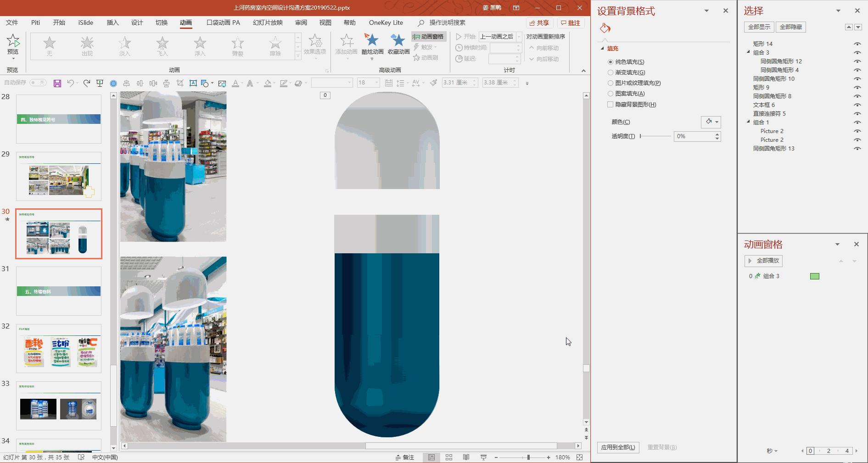868x463 pixels.
Task: Click 全部播放 play all button
Action: pyautogui.click(x=764, y=261)
